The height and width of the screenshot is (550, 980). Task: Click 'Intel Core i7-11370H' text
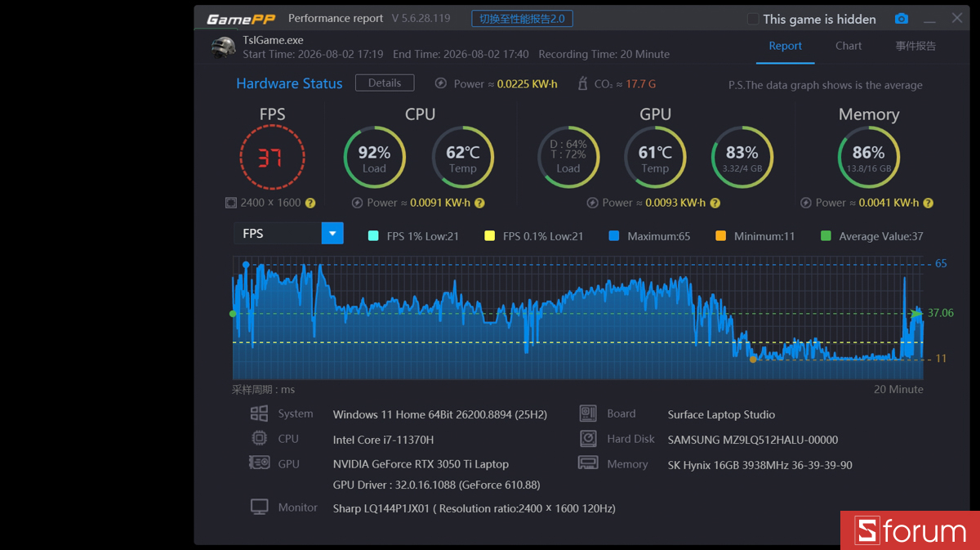(383, 440)
